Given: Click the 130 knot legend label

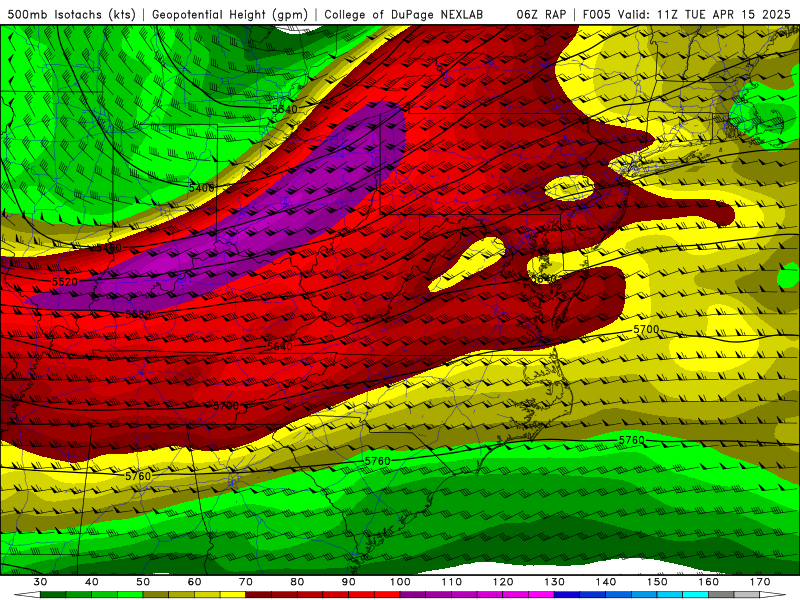Looking at the screenshot, I should [555, 582].
